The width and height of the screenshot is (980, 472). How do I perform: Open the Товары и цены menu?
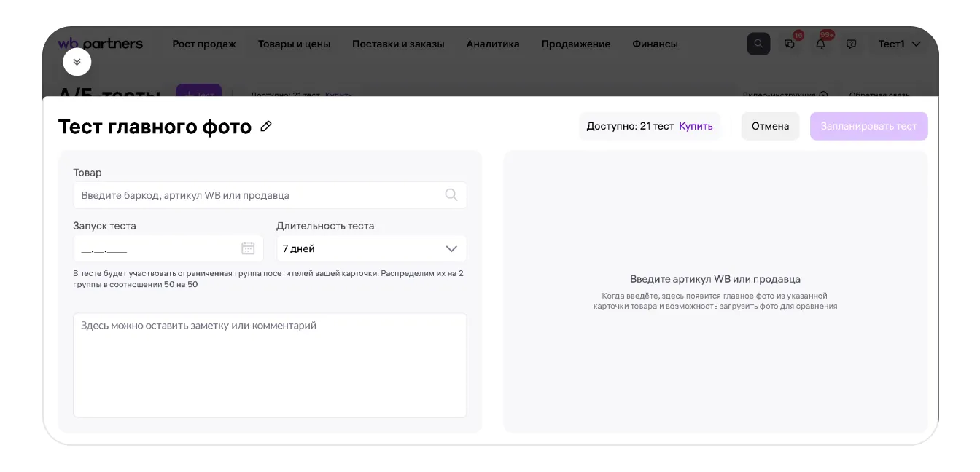[294, 44]
